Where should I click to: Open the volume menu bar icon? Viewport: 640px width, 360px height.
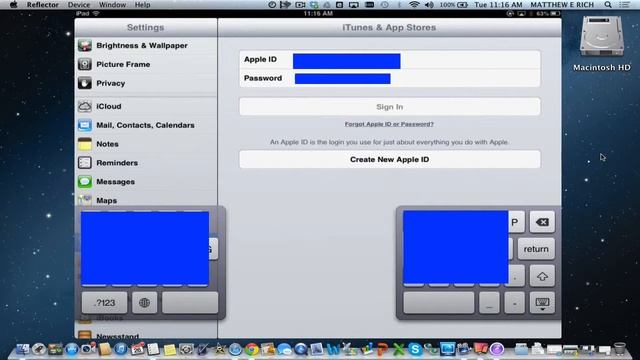click(429, 4)
